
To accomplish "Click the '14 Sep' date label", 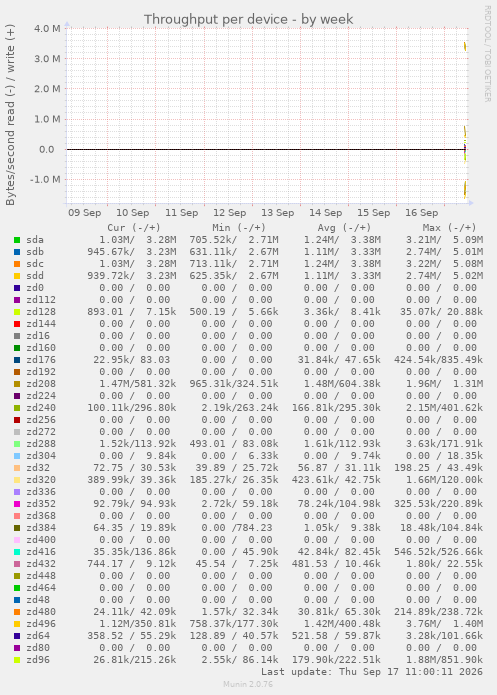I will pos(325,213).
